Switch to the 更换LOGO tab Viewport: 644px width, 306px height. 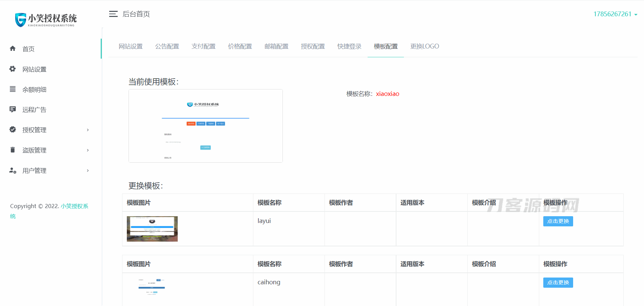pyautogui.click(x=424, y=46)
